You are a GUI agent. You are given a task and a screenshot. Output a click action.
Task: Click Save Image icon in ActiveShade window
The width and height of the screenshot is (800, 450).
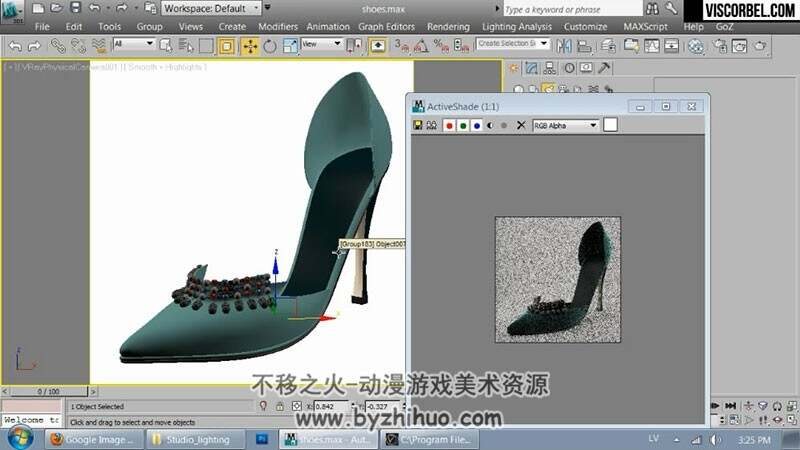coord(418,125)
